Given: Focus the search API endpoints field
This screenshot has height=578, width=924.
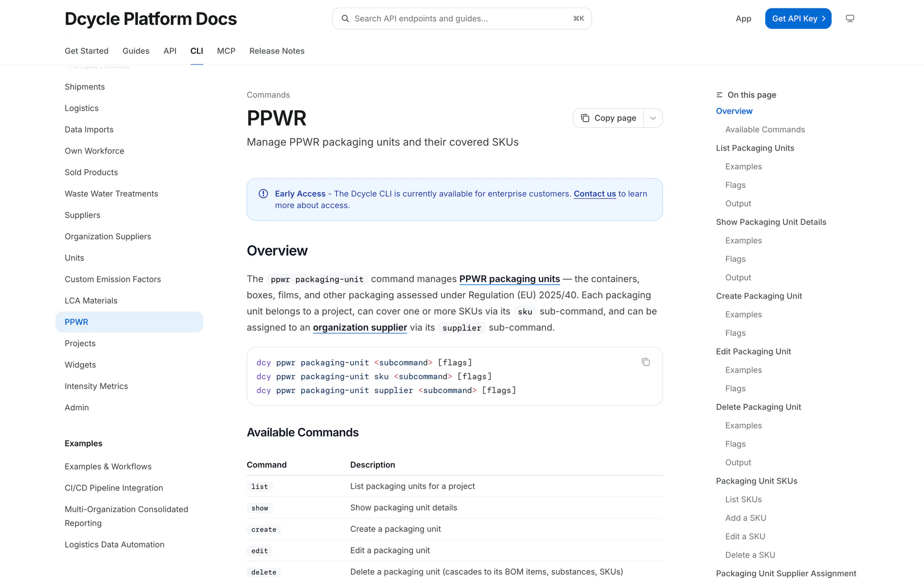Looking at the screenshot, I should 462,19.
